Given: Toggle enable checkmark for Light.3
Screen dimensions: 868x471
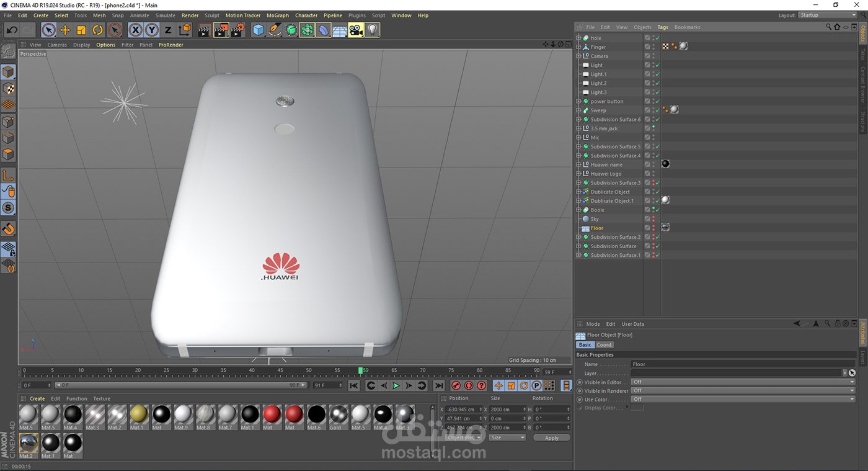Looking at the screenshot, I should [657, 92].
